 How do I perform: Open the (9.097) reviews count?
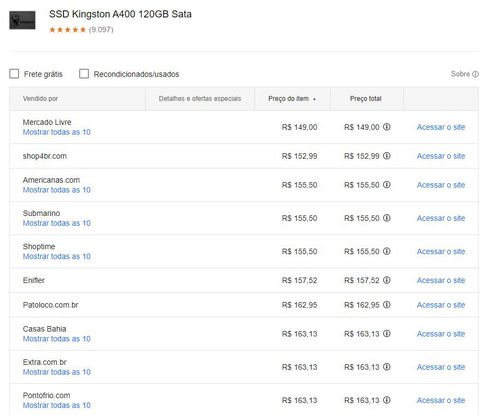click(x=101, y=30)
